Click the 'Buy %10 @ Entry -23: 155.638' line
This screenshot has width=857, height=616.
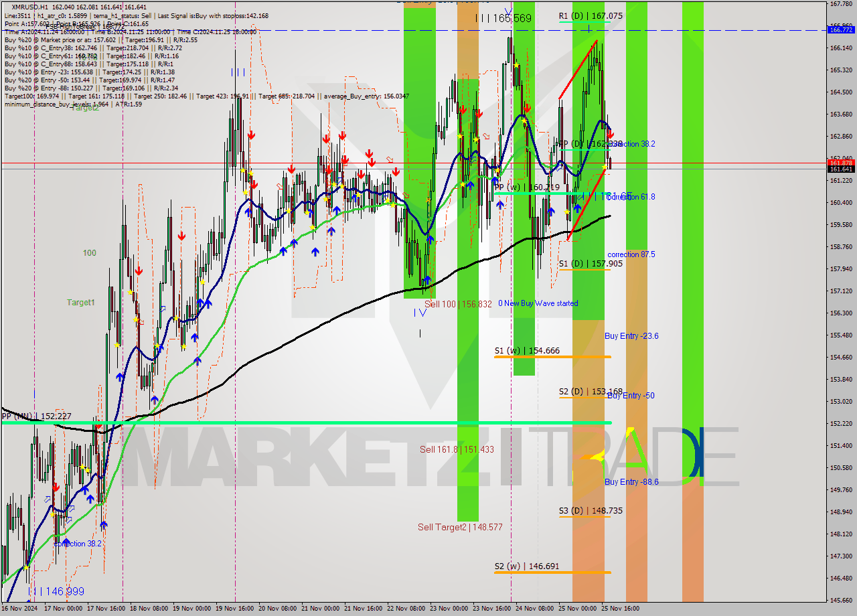(x=90, y=72)
